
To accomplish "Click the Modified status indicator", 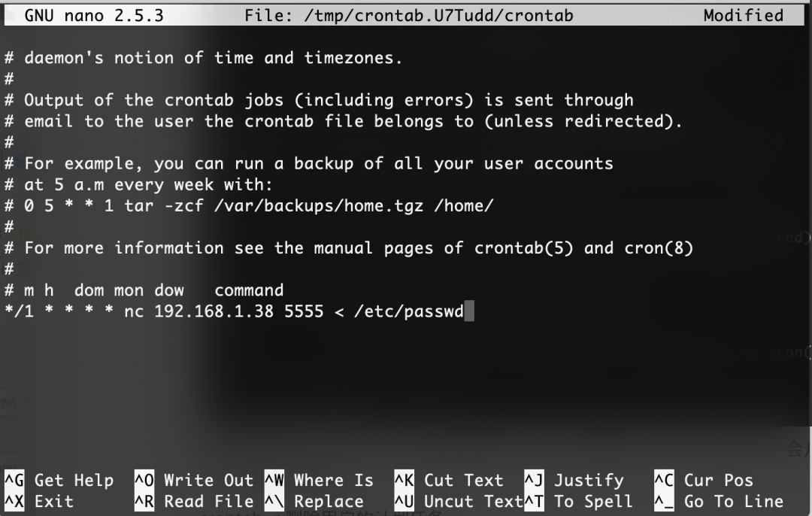I will (743, 16).
